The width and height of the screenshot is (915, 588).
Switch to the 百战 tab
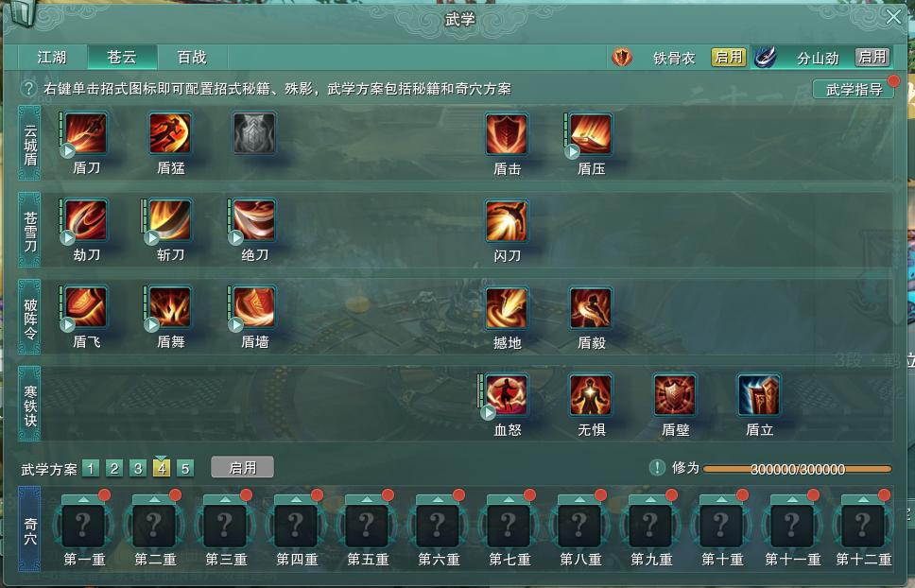tap(192, 57)
